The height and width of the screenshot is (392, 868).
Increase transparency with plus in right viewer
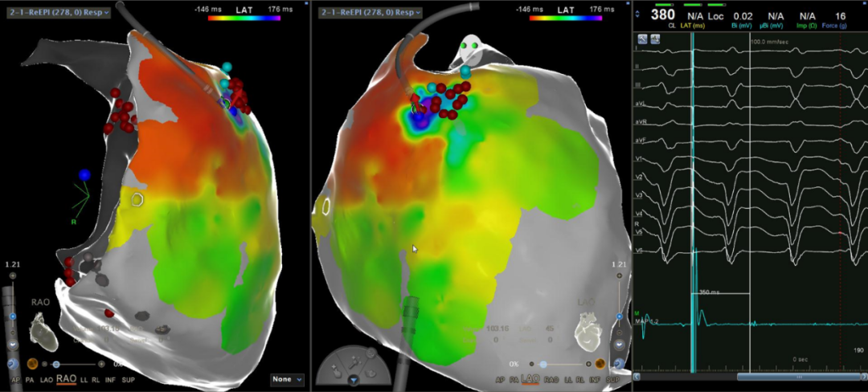[588, 365]
